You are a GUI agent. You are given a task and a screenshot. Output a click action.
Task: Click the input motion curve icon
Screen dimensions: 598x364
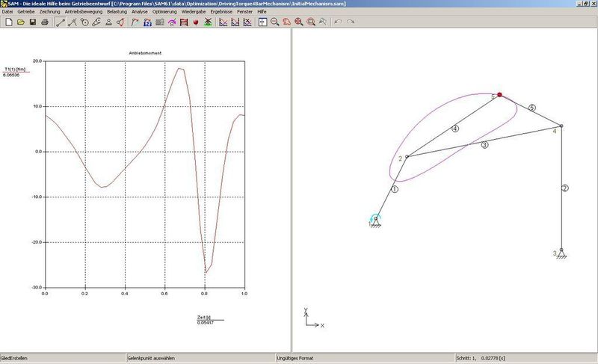click(x=135, y=22)
